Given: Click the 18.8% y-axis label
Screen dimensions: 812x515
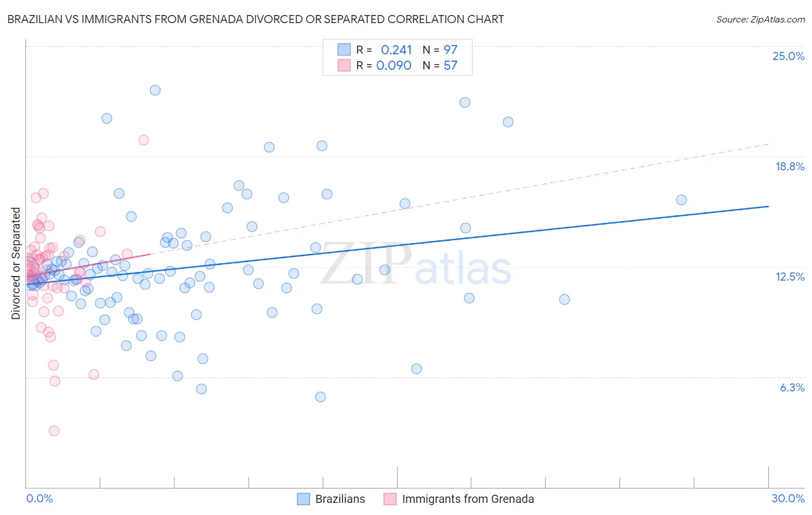Looking at the screenshot, I should pos(789,166).
